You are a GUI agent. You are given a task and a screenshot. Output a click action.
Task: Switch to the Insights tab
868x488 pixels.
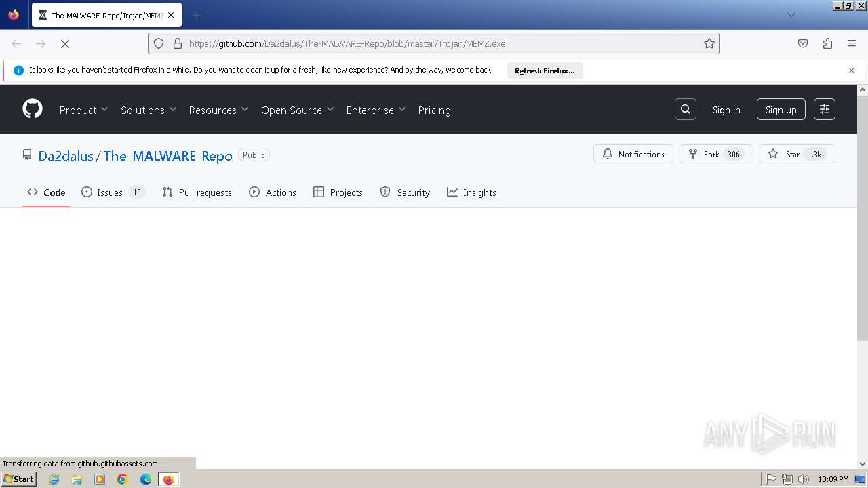click(x=471, y=192)
